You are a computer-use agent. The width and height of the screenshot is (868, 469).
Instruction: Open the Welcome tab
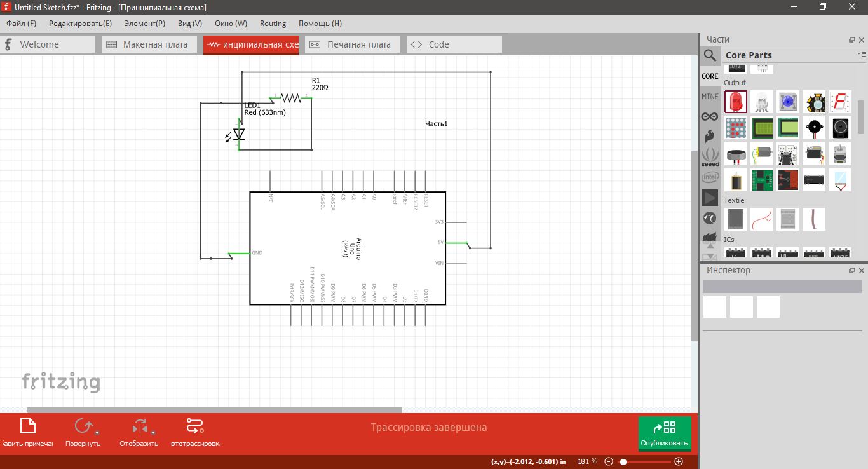[48, 44]
